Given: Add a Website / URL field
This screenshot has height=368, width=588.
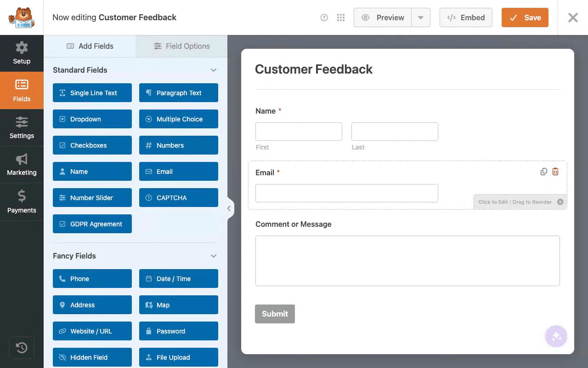Looking at the screenshot, I should pyautogui.click(x=92, y=331).
